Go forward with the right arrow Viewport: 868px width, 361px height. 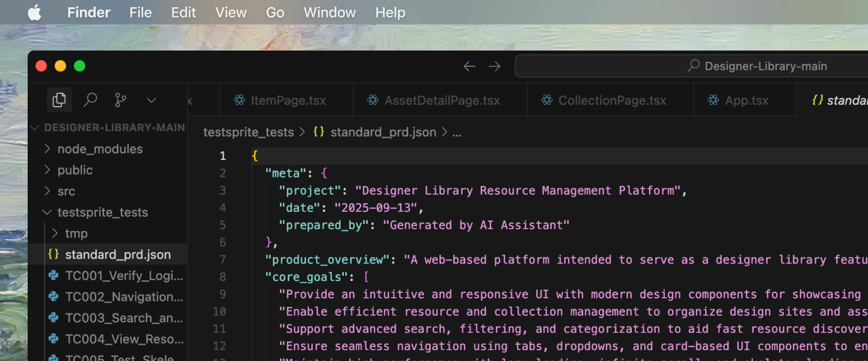[495, 66]
